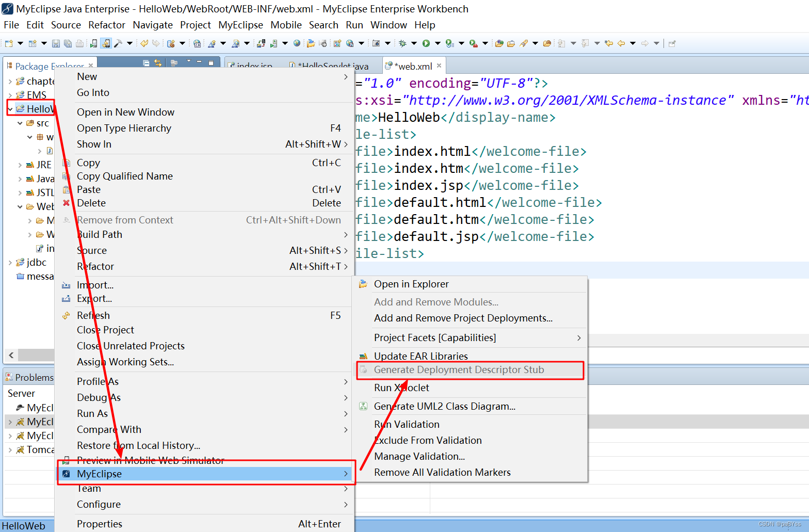
Task: Switch to the web.xml editor tab
Action: point(413,66)
